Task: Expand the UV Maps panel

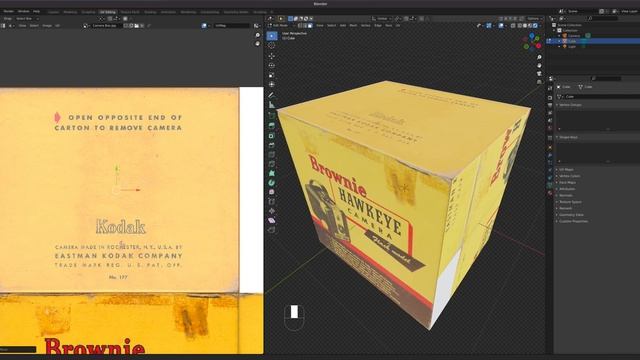Action: (x=566, y=169)
